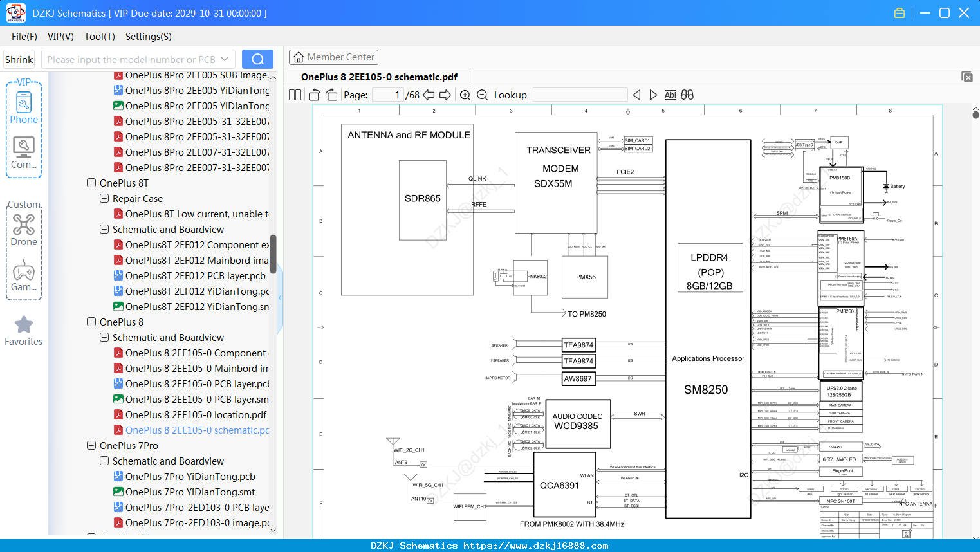
Task: Open the Game console category
Action: pos(24,275)
